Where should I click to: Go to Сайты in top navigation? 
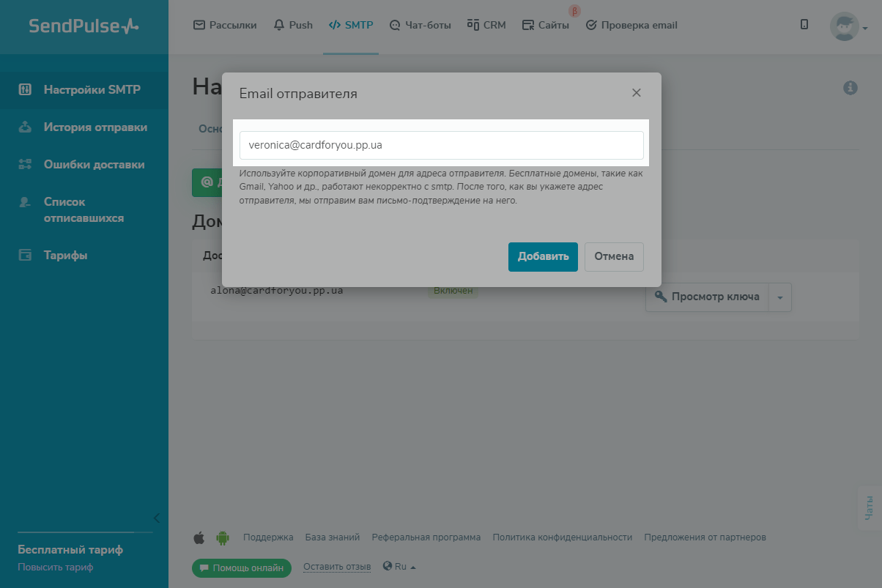click(546, 25)
